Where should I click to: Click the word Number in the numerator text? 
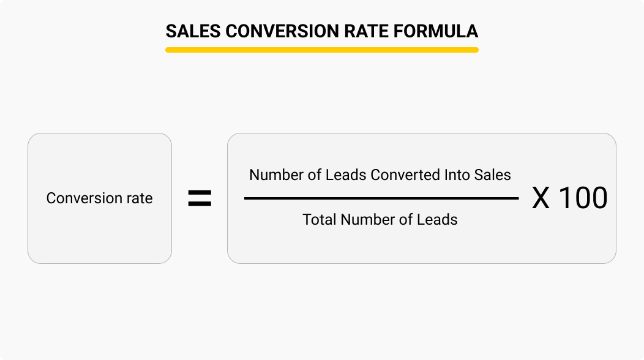pos(277,175)
